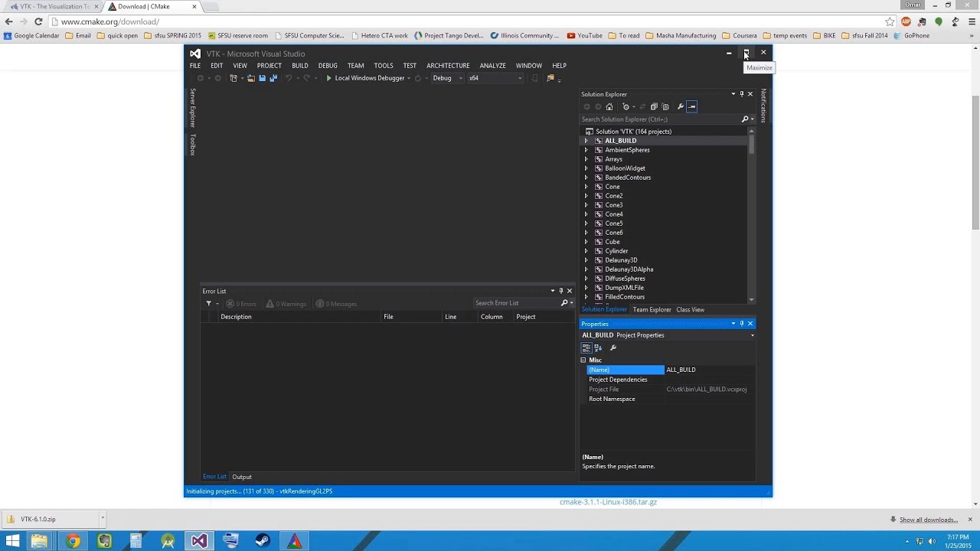This screenshot has height=551, width=980.
Task: Toggle the 0 Errors filter
Action: (241, 304)
